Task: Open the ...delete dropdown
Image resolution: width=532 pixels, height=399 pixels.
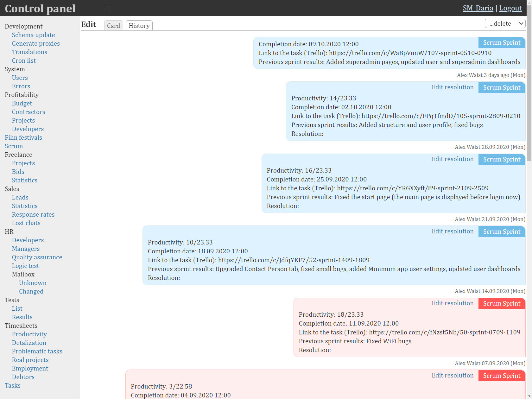Action: point(505,23)
